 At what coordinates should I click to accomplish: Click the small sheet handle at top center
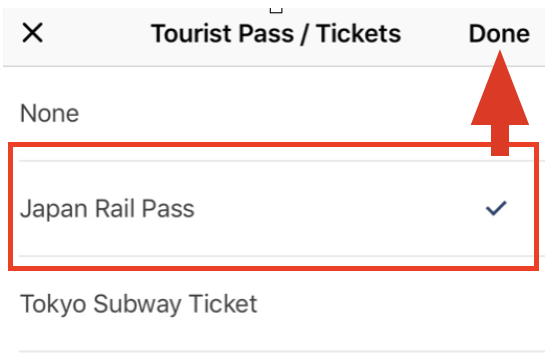coord(276,11)
